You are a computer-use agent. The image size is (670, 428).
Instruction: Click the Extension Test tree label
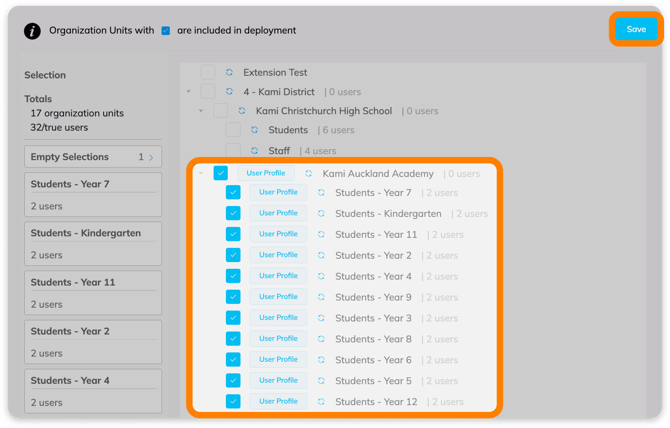click(275, 73)
